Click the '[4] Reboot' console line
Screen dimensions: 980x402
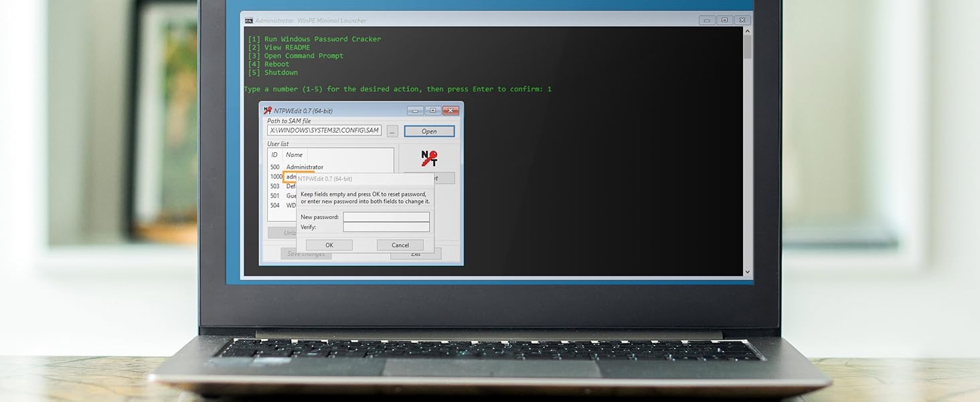[x=268, y=64]
